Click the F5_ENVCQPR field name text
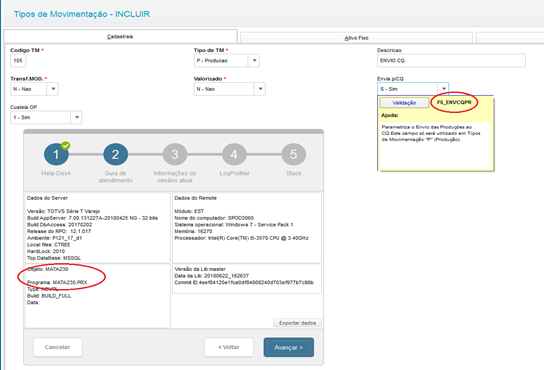The height and width of the screenshot is (370, 544). [x=454, y=102]
